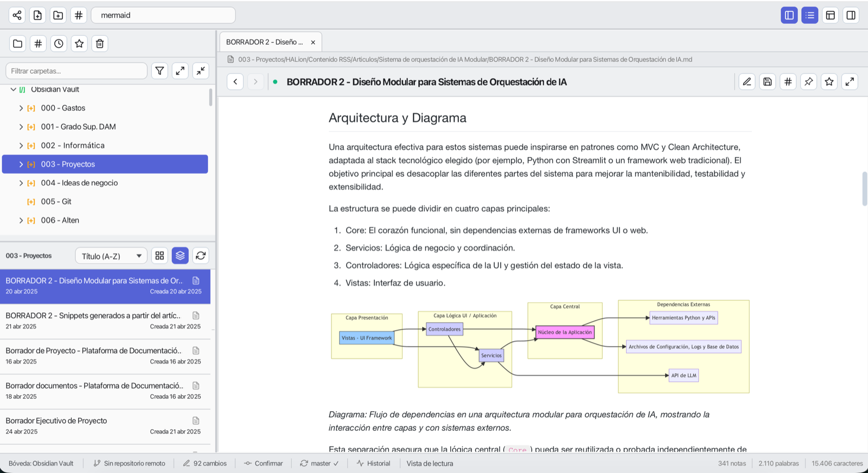Expand the 001 - Grado Sup. DAM folder
868x473 pixels.
(x=21, y=127)
